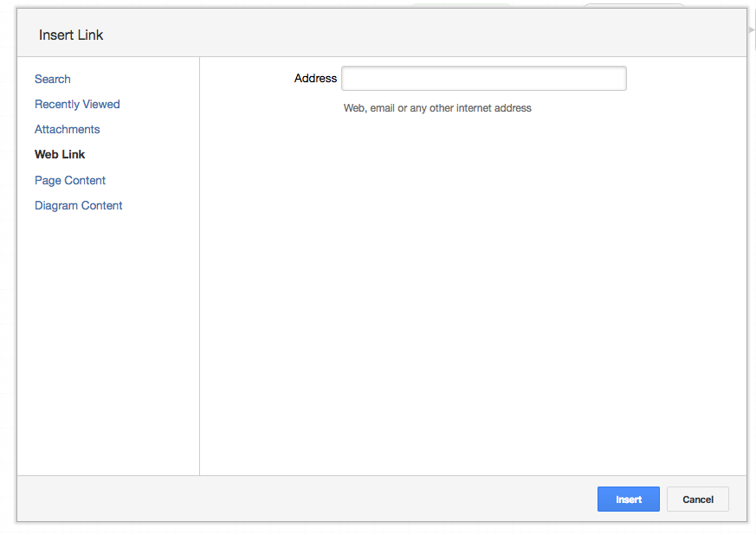Click the gray arrow beside the dialog header
756x535 pixels.
coord(751,30)
